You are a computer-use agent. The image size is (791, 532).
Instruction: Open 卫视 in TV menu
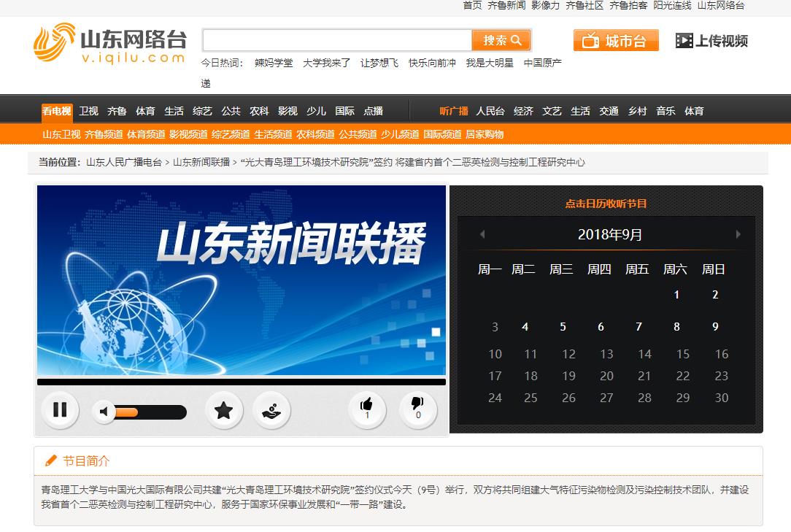click(88, 111)
